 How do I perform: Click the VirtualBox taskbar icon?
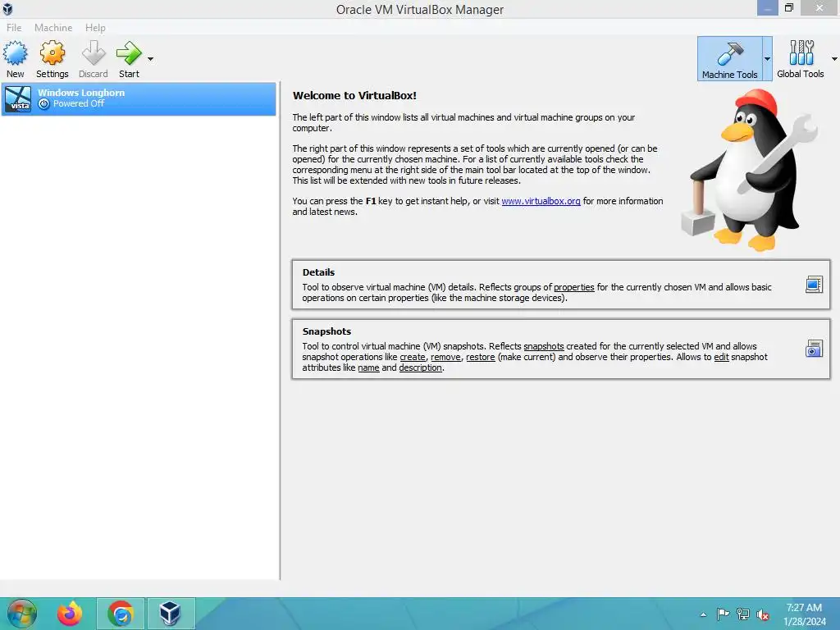coord(171,614)
